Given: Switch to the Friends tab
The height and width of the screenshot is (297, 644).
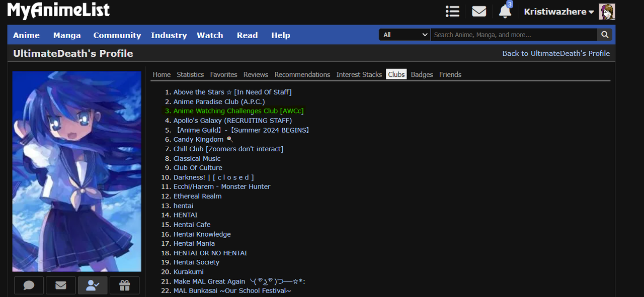Looking at the screenshot, I should [x=450, y=74].
